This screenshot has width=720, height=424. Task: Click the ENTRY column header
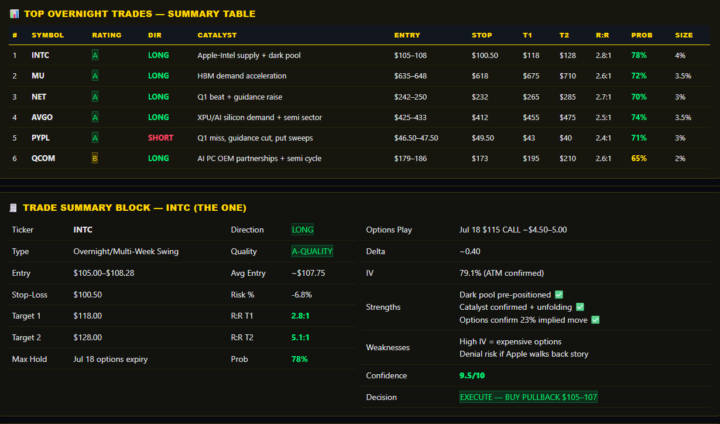point(407,35)
